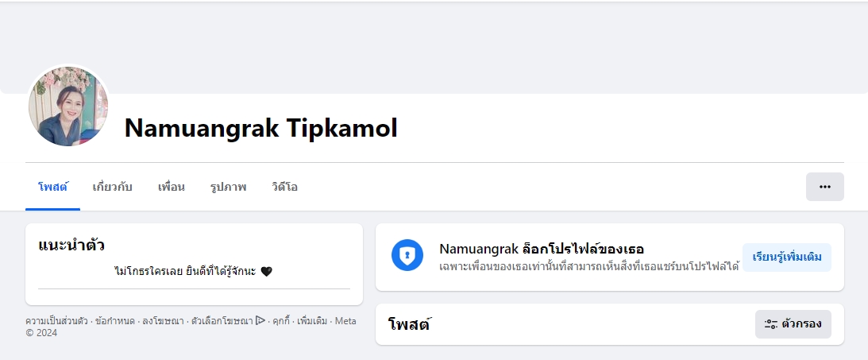Click the blue shield lock icon

pos(407,255)
